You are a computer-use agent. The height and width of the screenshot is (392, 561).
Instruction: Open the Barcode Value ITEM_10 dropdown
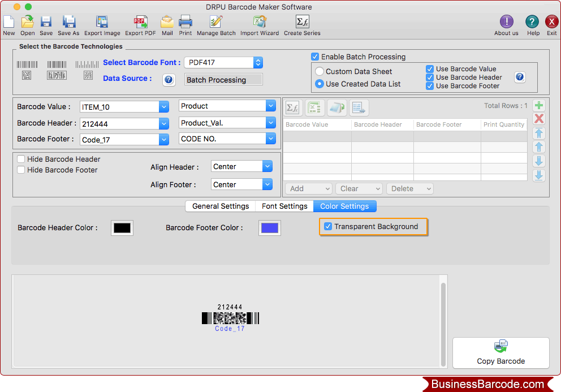pos(163,106)
